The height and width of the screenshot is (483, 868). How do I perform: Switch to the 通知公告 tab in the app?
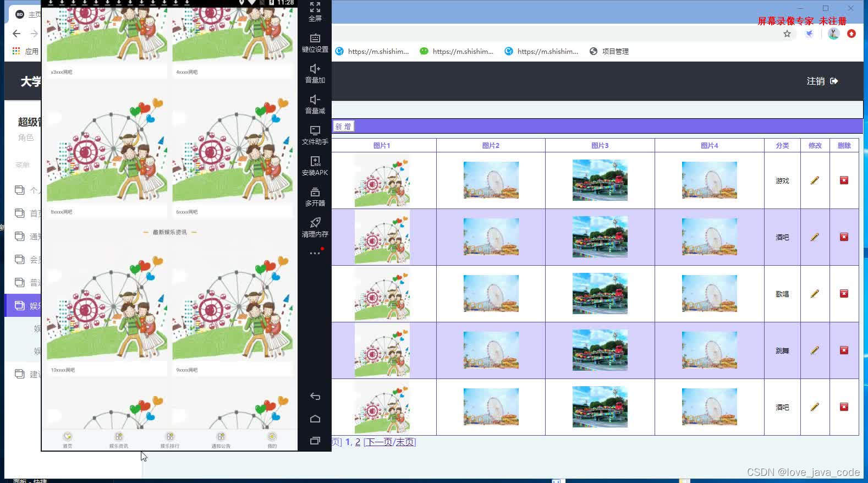click(x=221, y=440)
